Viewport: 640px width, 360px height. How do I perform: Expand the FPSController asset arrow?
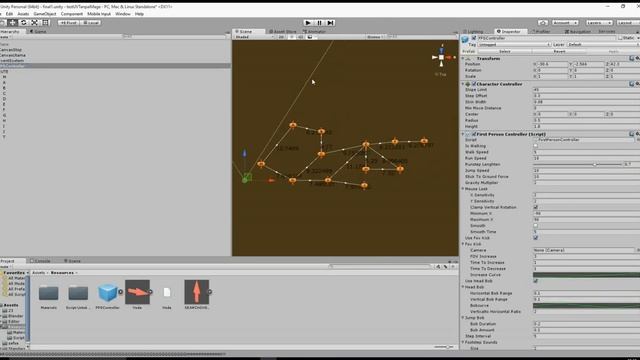tap(120, 292)
